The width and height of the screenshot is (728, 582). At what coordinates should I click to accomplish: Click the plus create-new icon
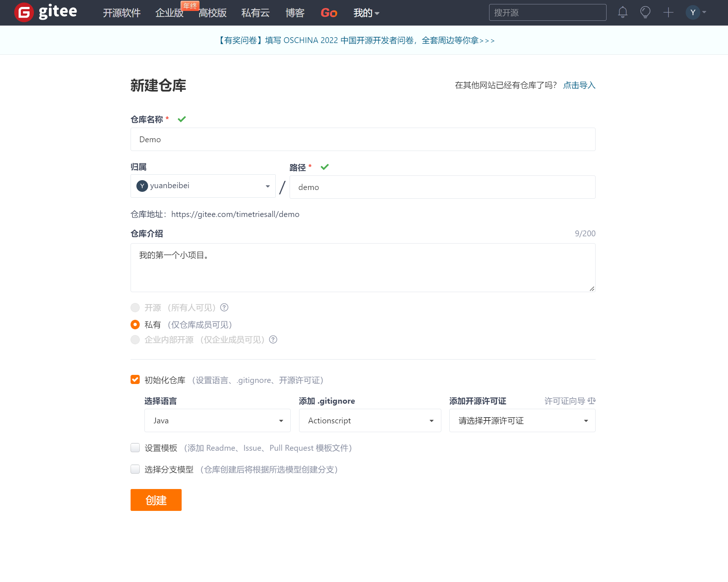[668, 12]
